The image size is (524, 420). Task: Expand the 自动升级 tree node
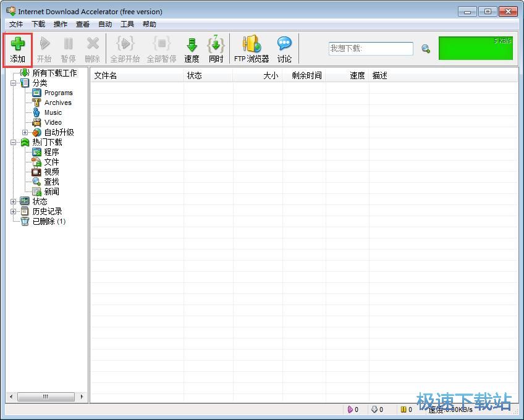click(x=25, y=132)
